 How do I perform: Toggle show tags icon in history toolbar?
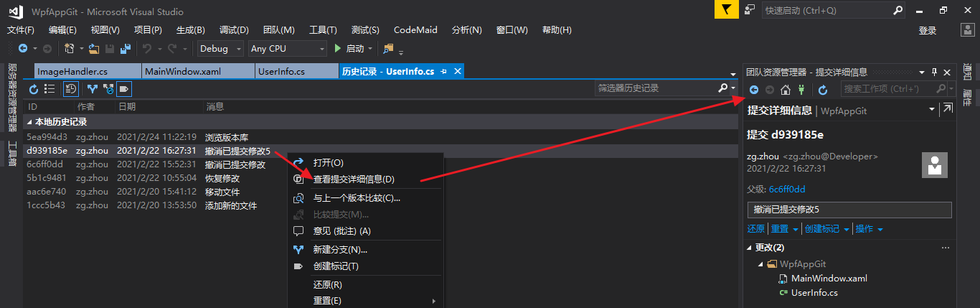coord(124,89)
